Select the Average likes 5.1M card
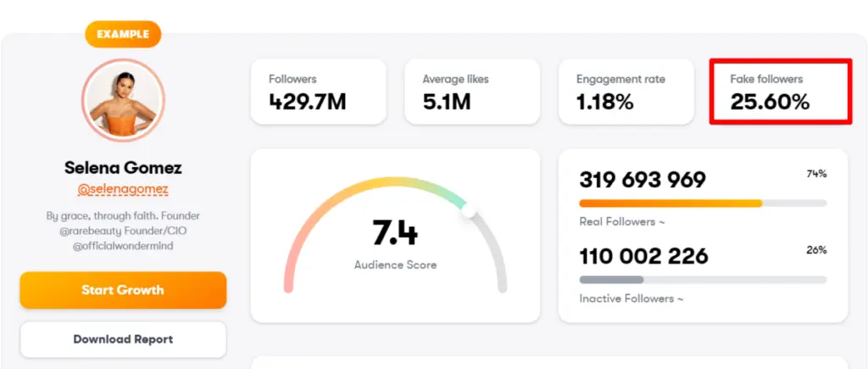This screenshot has width=868, height=369. pos(472,92)
